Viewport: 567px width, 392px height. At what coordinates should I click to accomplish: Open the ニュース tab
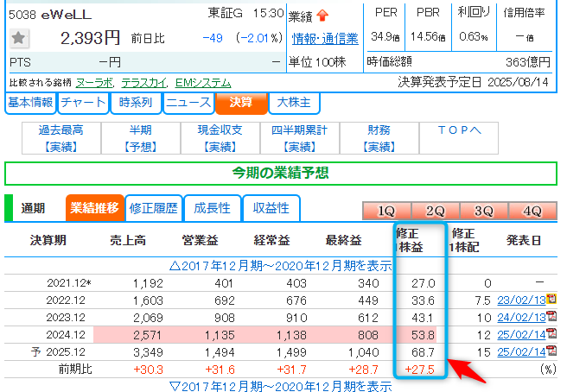(x=188, y=103)
